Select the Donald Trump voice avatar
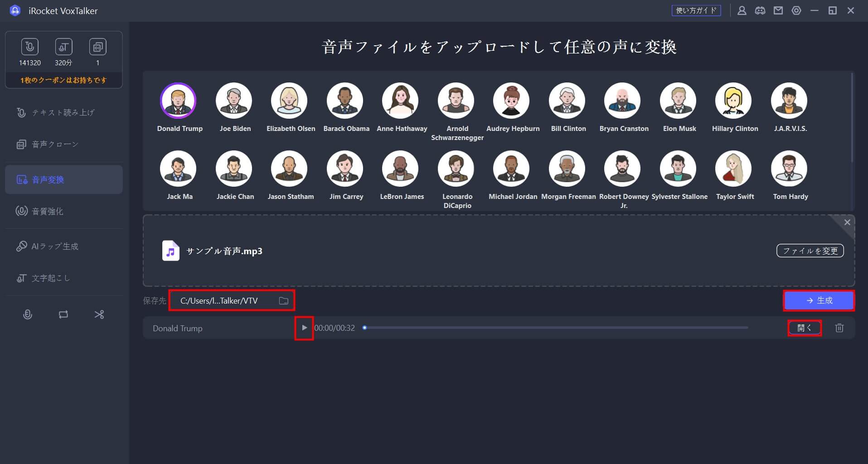868x464 pixels. (x=178, y=101)
